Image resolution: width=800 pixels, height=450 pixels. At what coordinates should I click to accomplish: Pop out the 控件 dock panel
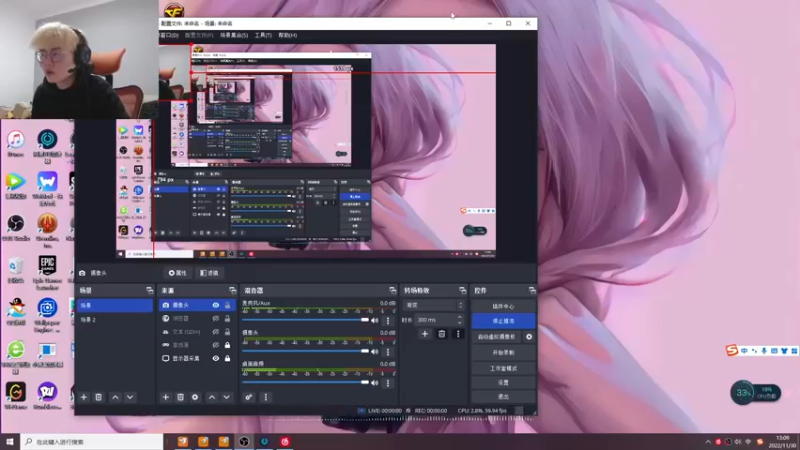point(532,290)
